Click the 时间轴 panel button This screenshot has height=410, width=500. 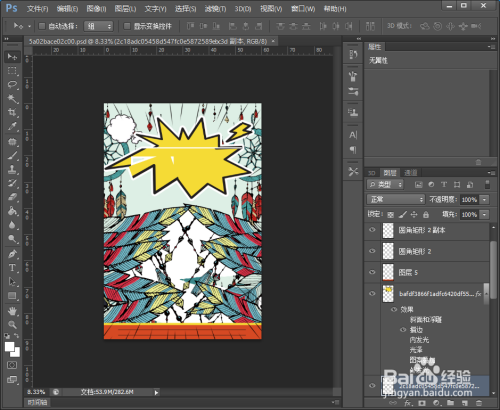click(x=37, y=402)
